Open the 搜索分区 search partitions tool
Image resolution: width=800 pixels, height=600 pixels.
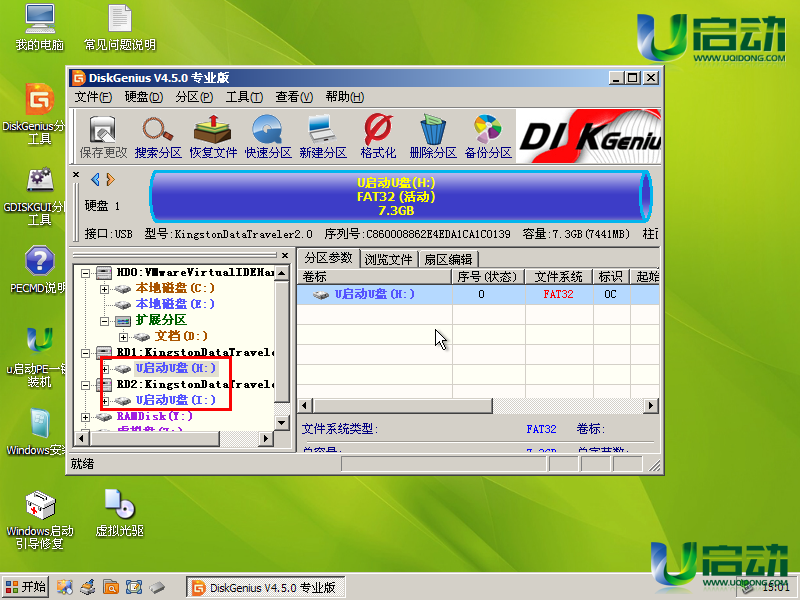point(158,136)
